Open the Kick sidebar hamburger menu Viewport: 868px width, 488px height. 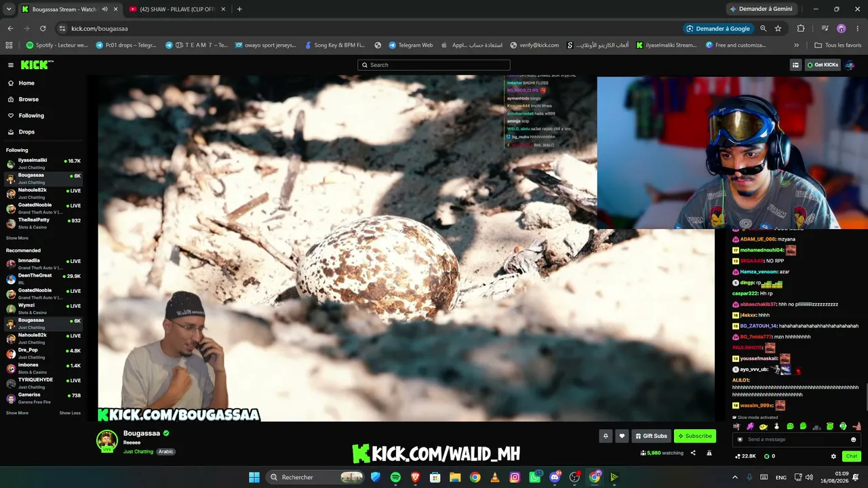click(x=11, y=65)
